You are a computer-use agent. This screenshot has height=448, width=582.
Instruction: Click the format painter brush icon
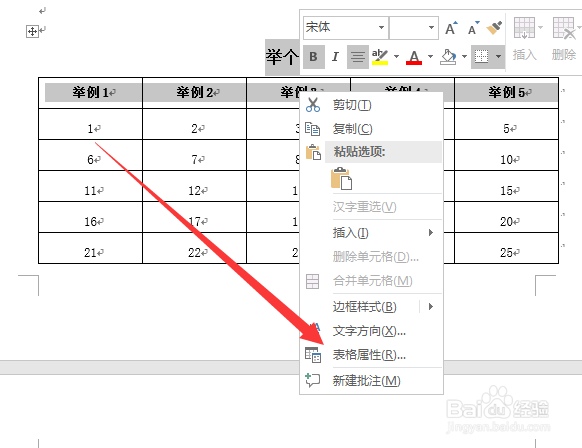pyautogui.click(x=494, y=28)
